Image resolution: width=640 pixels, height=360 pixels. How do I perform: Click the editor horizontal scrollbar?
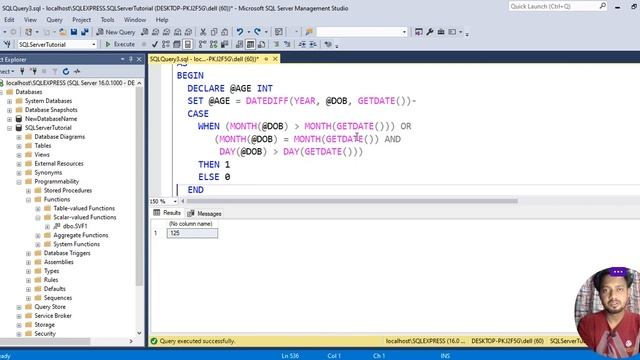[x=352, y=201]
